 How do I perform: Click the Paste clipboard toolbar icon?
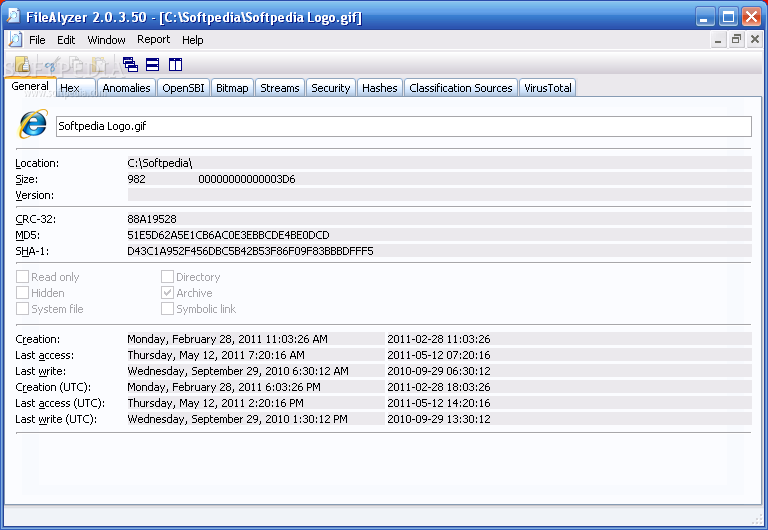coord(99,65)
